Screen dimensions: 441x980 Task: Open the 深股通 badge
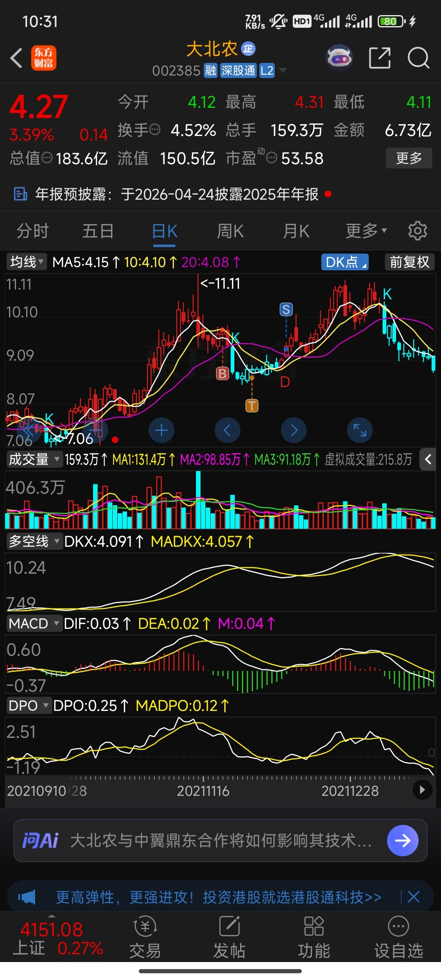(238, 71)
